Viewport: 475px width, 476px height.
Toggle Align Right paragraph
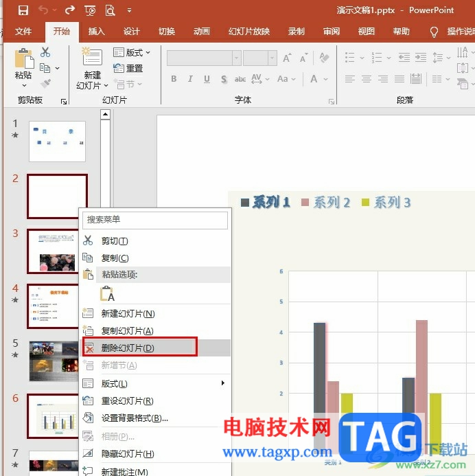383,79
